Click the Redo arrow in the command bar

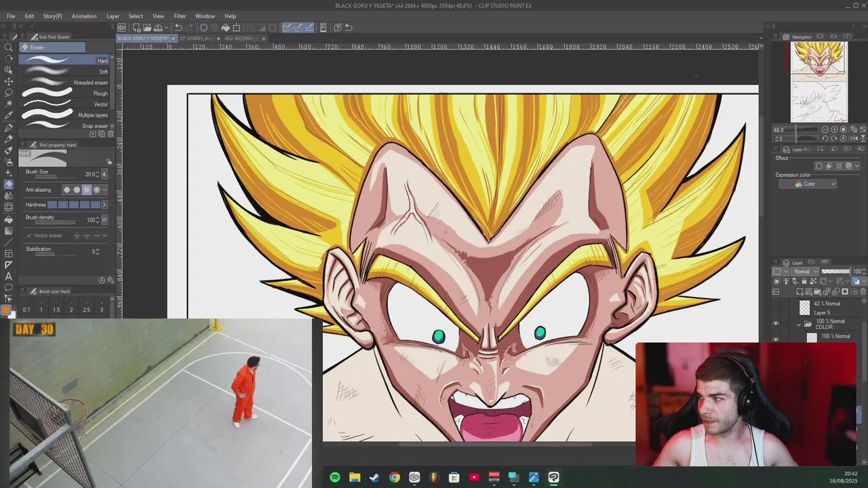point(189,28)
